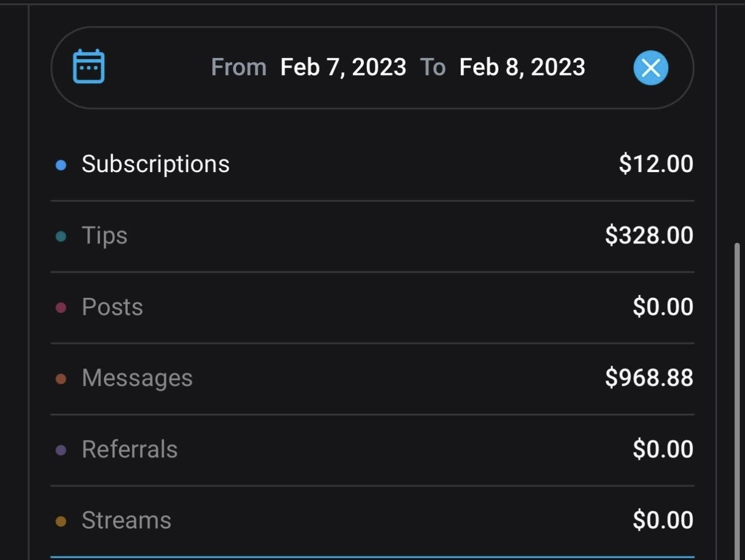Open the Messages earnings category
This screenshot has width=745, height=560.
pyautogui.click(x=372, y=379)
